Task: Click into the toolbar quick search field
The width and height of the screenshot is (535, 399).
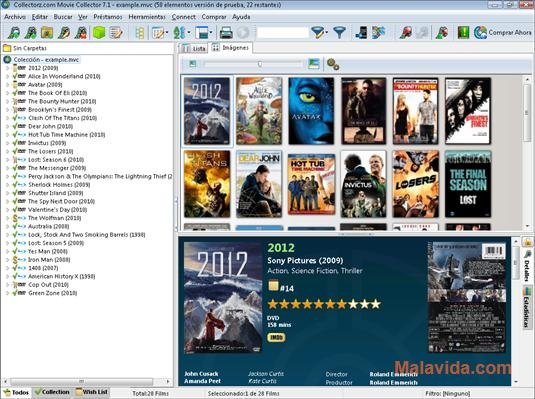Action: click(283, 33)
